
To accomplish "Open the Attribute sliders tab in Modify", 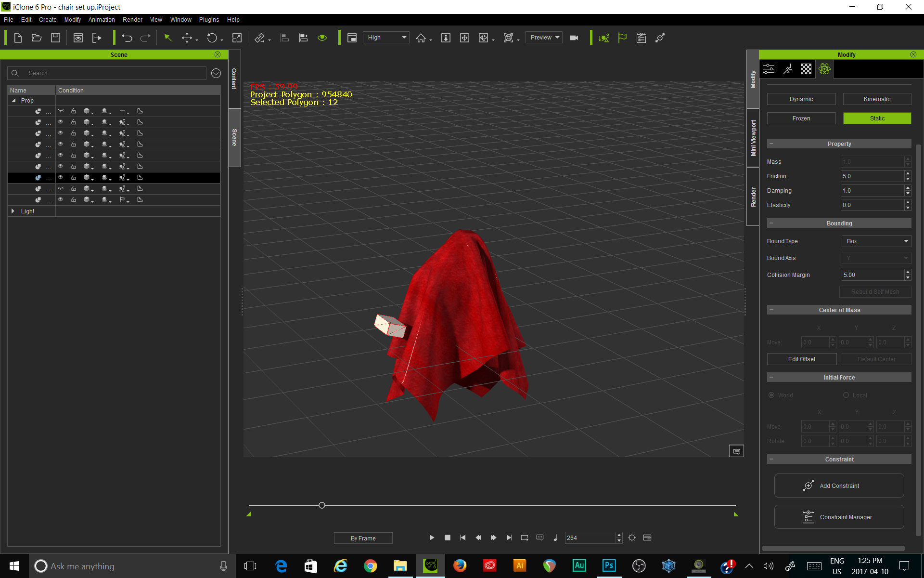I will [769, 69].
